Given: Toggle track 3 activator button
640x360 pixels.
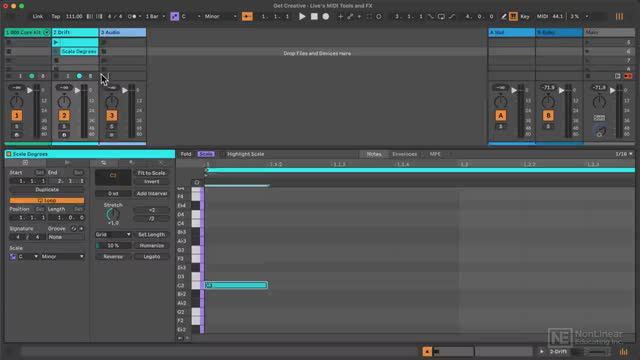Looking at the screenshot, I should click(x=111, y=116).
